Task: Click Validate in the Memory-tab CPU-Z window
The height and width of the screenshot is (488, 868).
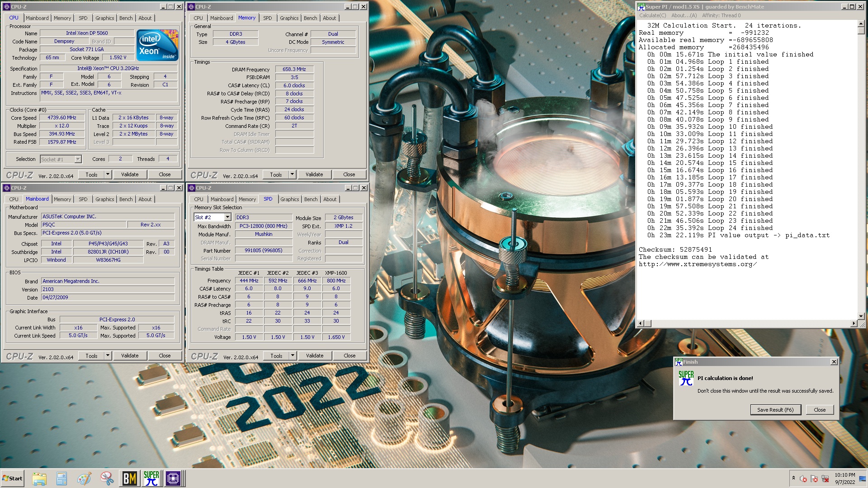Action: click(x=314, y=174)
